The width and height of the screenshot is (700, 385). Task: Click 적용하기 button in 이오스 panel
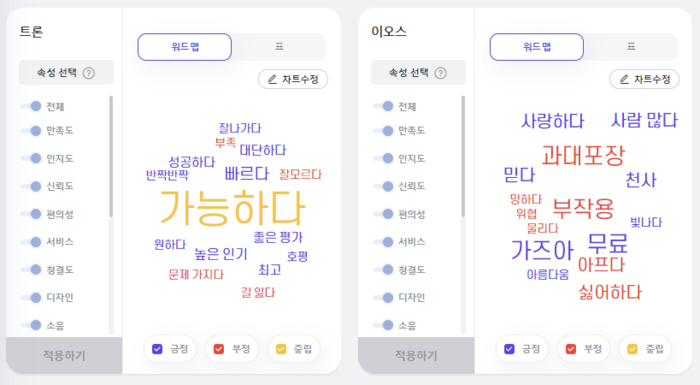(416, 356)
